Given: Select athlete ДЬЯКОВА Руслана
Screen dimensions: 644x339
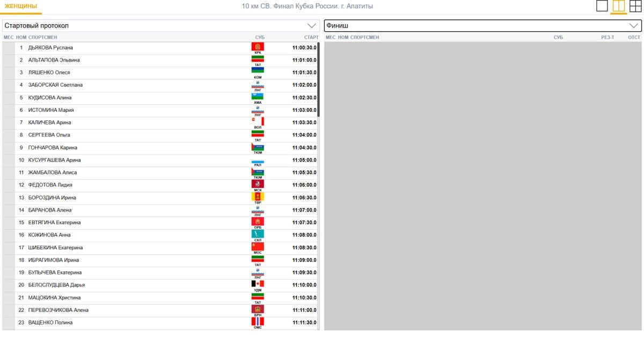Looking at the screenshot, I should coord(50,48).
